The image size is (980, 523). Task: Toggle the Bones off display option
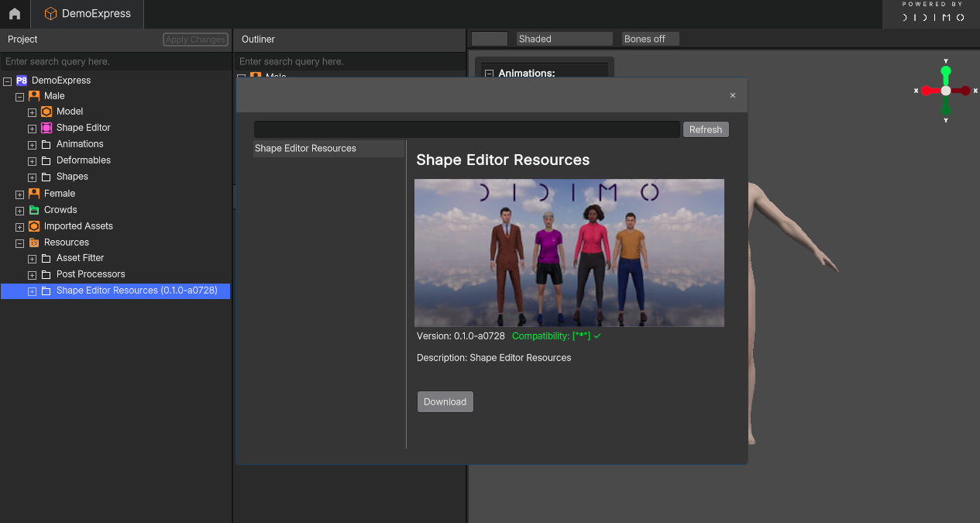coord(651,39)
